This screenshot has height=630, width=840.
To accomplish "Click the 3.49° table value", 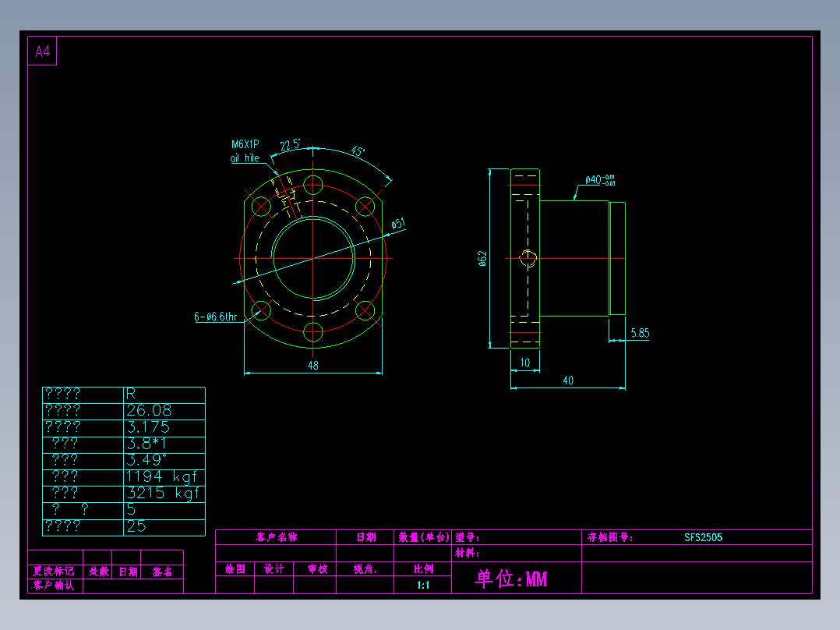I will (x=146, y=460).
